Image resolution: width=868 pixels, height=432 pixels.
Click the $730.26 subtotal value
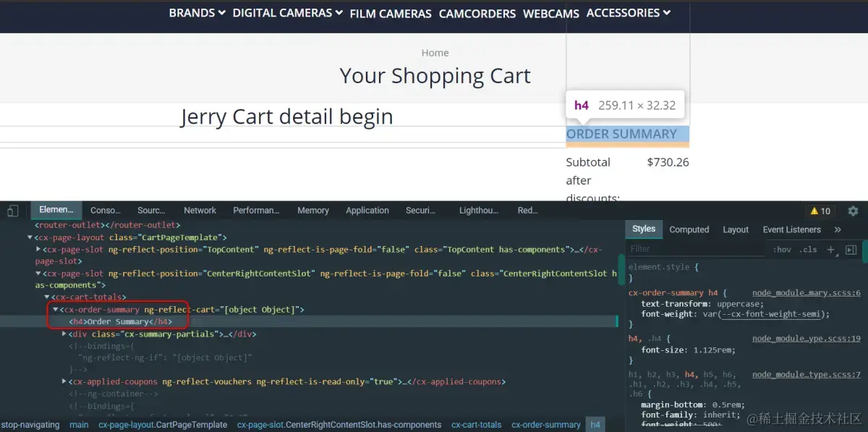pyautogui.click(x=668, y=162)
